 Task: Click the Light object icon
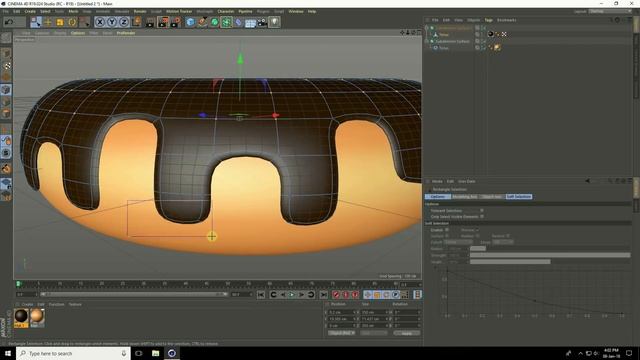pyautogui.click(x=274, y=22)
